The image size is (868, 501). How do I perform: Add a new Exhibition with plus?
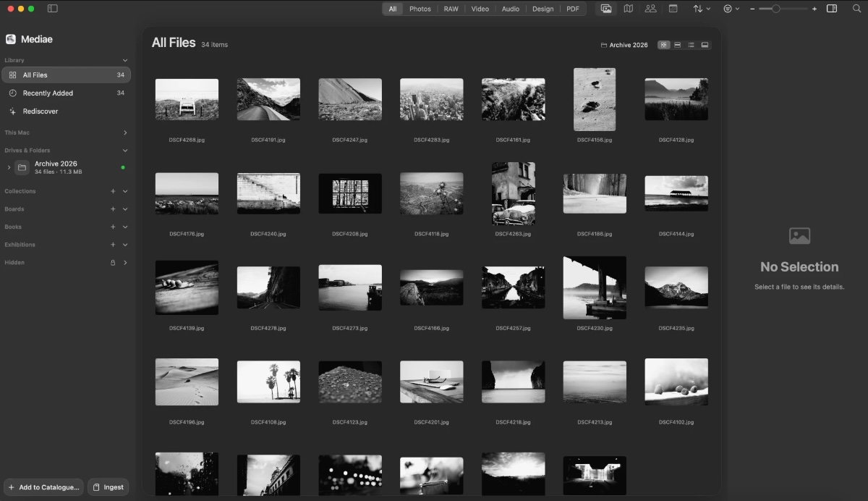[x=113, y=245]
